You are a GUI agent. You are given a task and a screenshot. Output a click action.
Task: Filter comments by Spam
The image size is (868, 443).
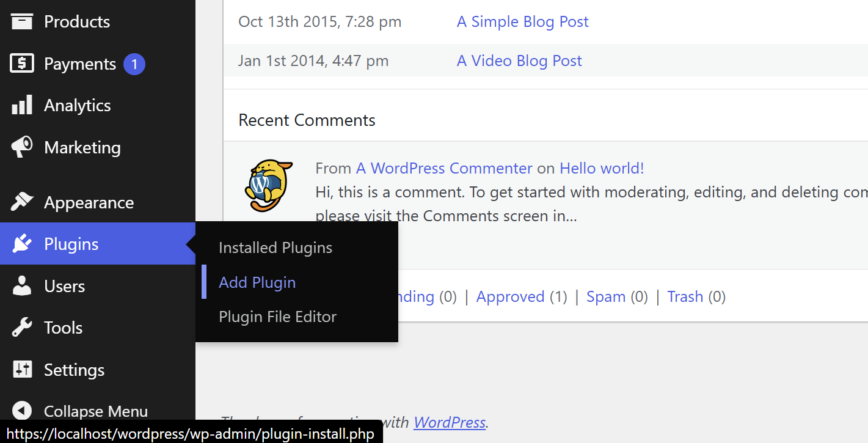click(x=606, y=297)
